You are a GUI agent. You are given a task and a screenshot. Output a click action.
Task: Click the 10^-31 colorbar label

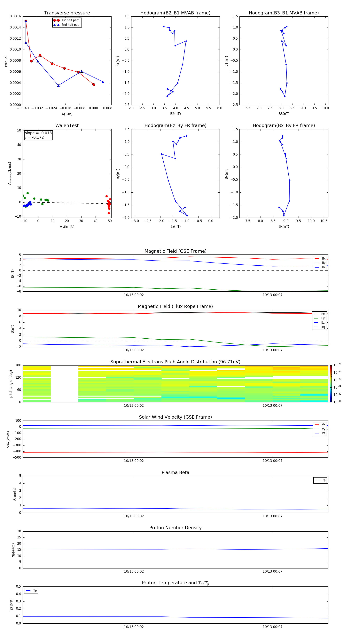(337, 402)
